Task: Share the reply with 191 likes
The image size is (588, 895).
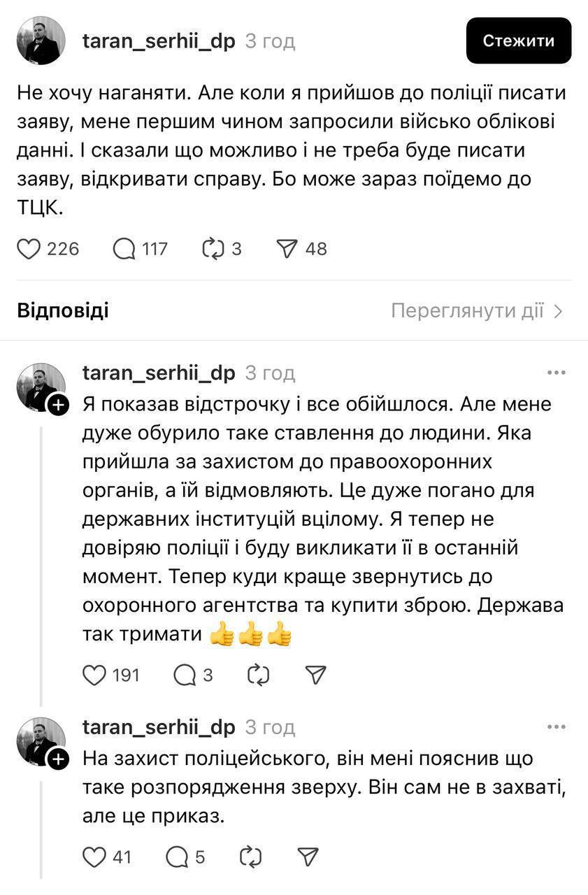Action: [x=316, y=675]
